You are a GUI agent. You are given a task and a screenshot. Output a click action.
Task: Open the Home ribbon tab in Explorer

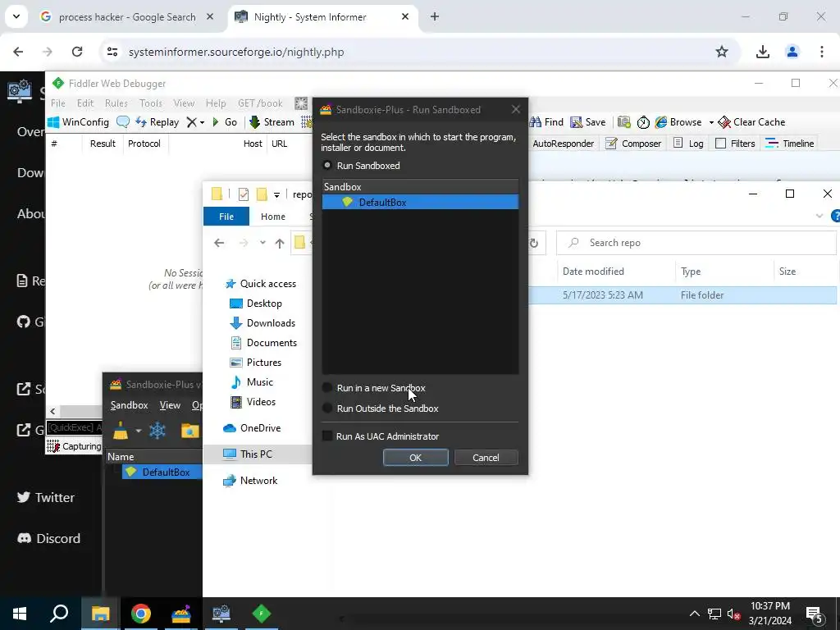(272, 217)
